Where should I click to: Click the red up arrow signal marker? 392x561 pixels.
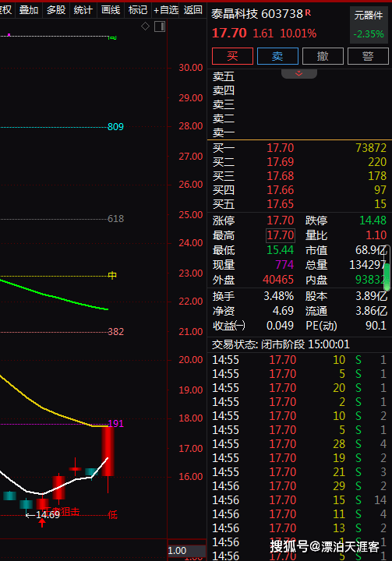point(42,523)
